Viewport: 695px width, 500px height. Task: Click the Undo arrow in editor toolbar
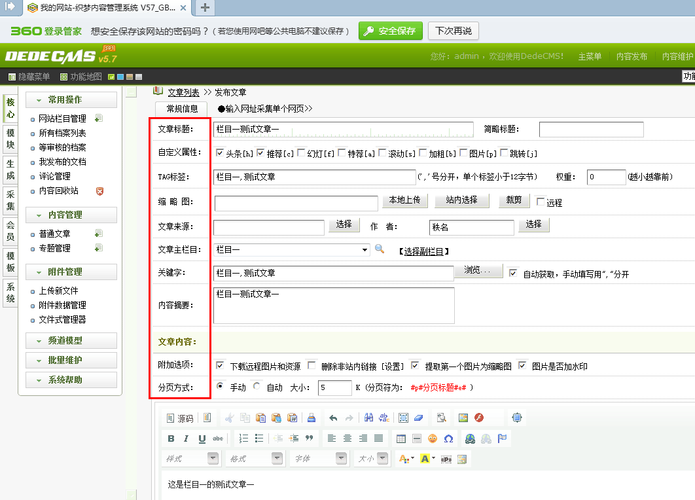[x=333, y=417]
